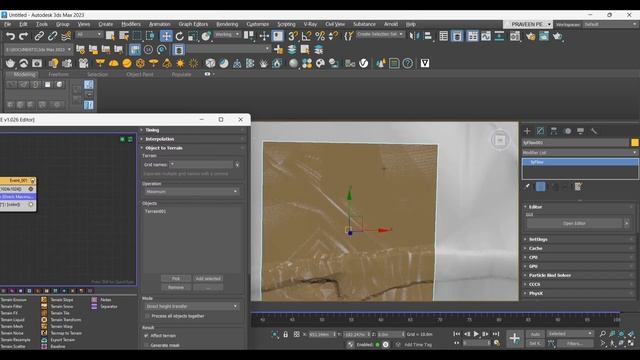Open the Modify panel tab icon
Viewport: 640px width, 360px height.
click(540, 131)
